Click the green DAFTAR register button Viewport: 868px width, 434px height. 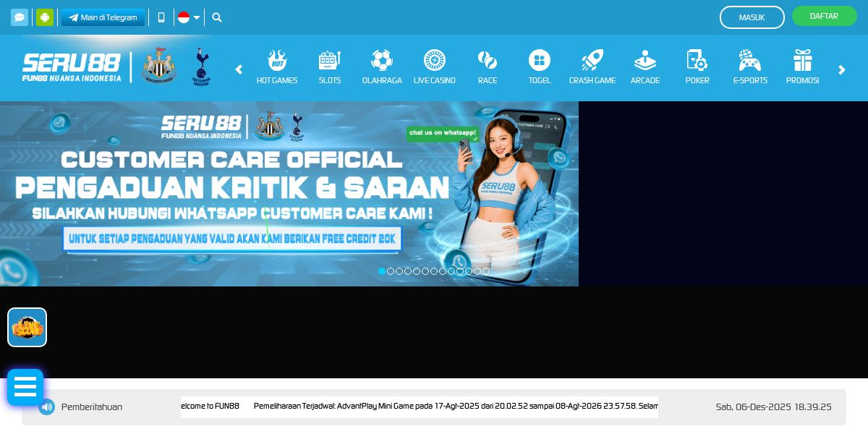click(x=824, y=16)
